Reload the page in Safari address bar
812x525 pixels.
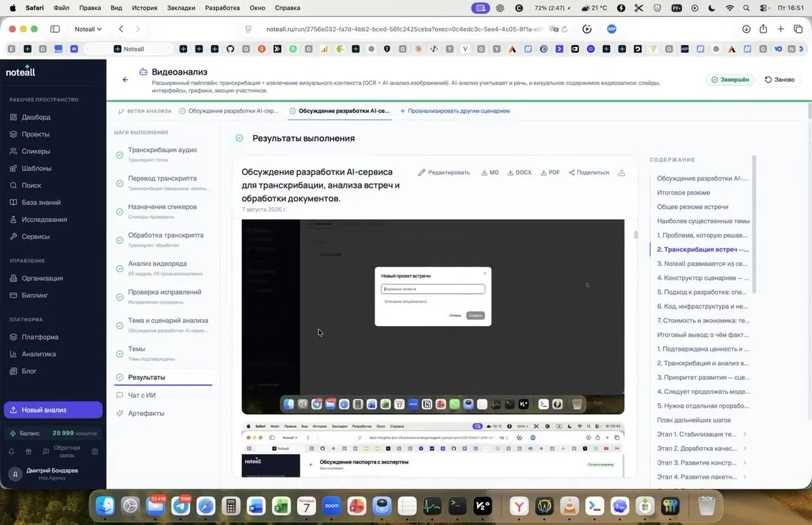click(565, 29)
